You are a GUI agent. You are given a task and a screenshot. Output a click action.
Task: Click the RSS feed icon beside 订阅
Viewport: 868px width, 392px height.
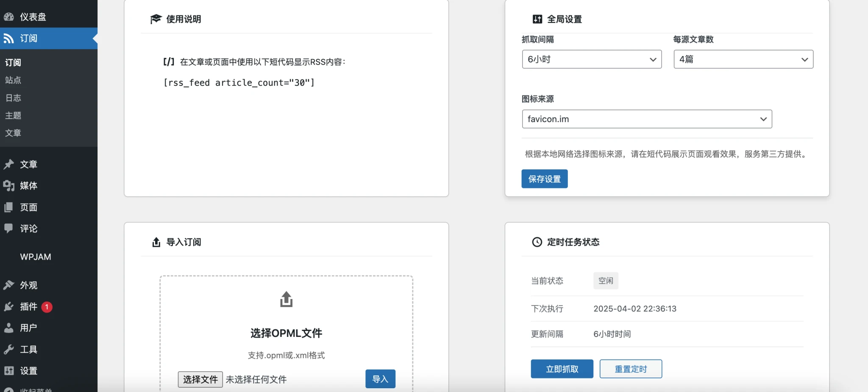tap(9, 39)
